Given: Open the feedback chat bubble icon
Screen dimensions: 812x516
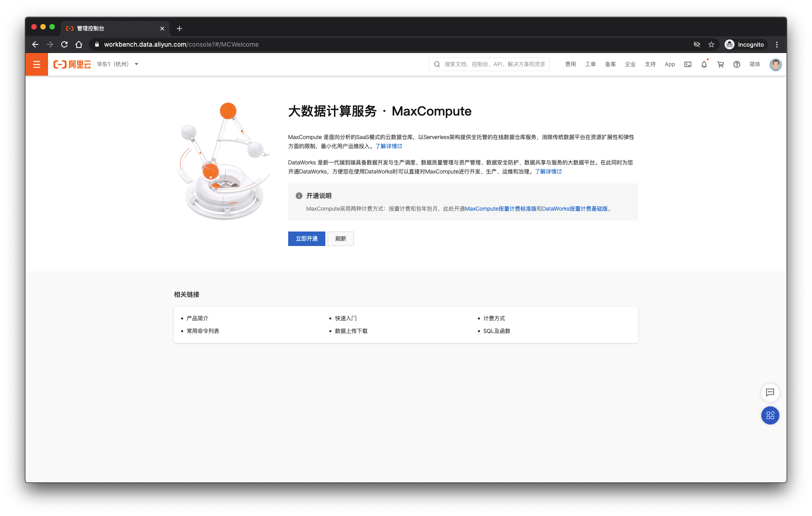Looking at the screenshot, I should (770, 392).
